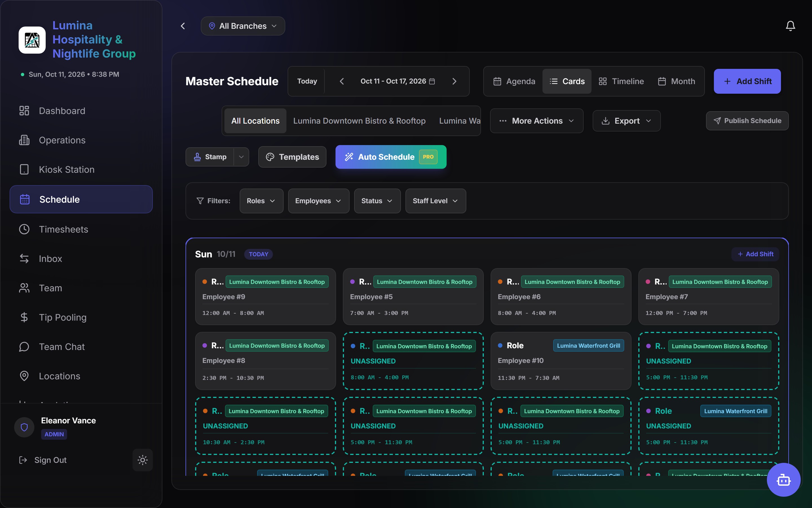Select Lumina Downtown Bistro & Rooftop location tab
The width and height of the screenshot is (812, 508).
(359, 121)
